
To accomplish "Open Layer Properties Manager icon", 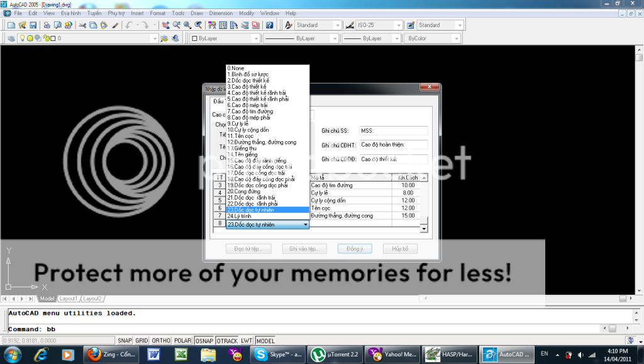I will click(x=11, y=38).
